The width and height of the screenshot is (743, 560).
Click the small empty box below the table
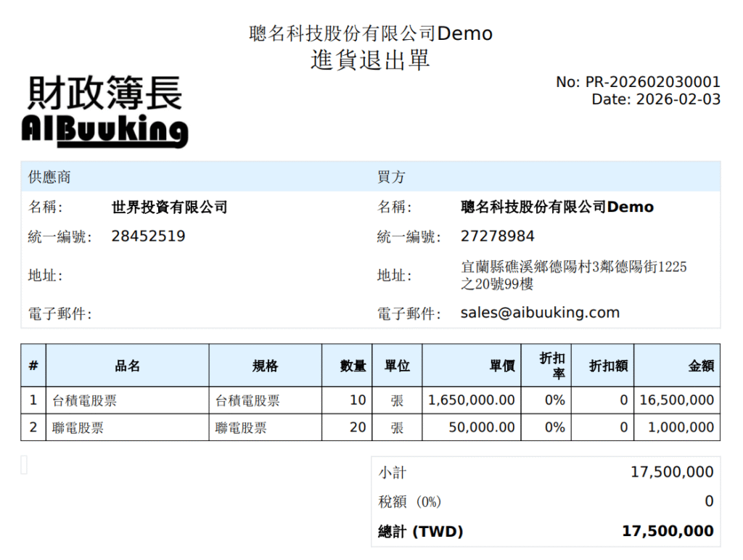pos(24,465)
